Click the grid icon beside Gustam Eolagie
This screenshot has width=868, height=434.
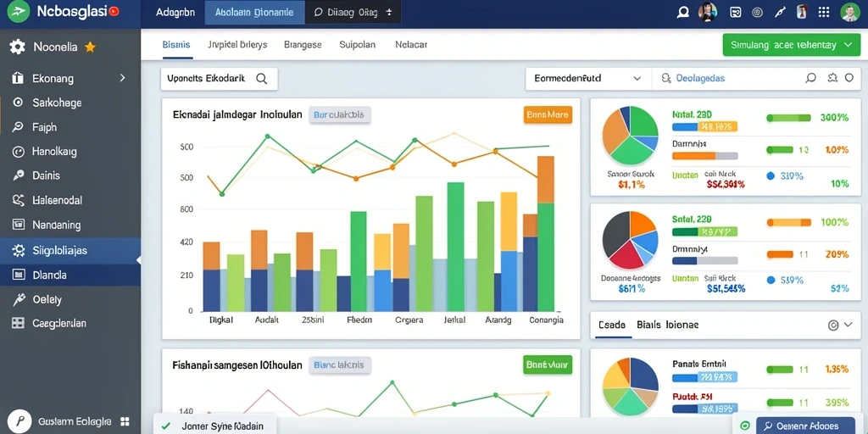[x=125, y=421]
